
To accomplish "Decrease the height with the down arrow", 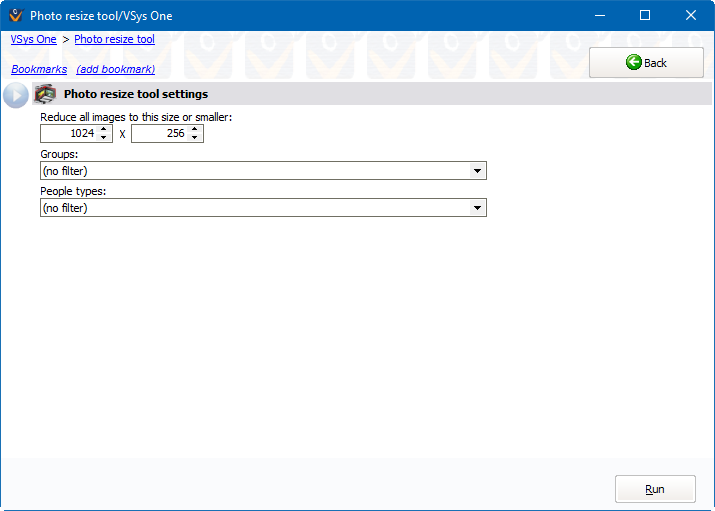I will click(195, 137).
